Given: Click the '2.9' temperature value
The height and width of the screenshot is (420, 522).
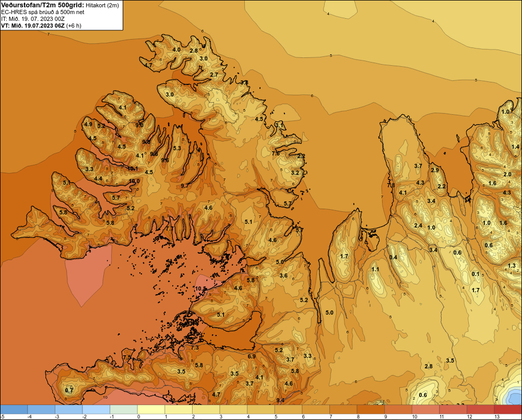Looking at the screenshot, I should click(x=435, y=170).
